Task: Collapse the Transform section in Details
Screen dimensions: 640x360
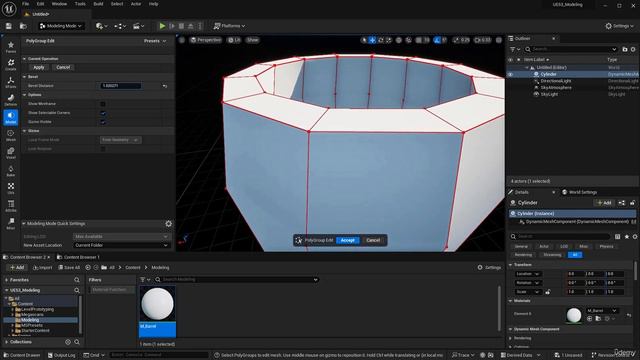Action: point(511,264)
